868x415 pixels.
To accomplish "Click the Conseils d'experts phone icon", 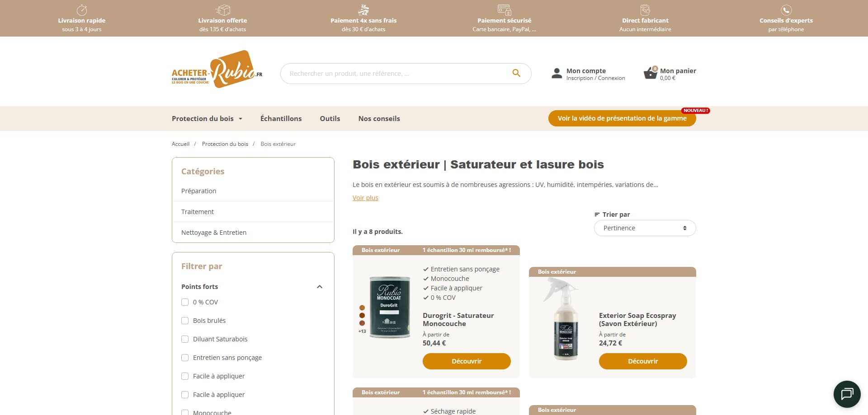I will [786, 10].
